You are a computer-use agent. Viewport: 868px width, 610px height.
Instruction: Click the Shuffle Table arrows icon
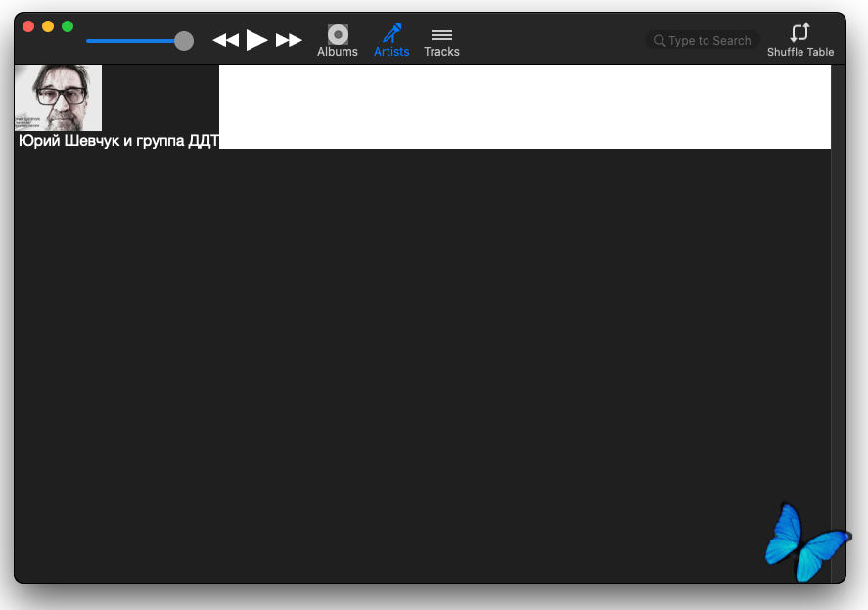click(x=799, y=32)
